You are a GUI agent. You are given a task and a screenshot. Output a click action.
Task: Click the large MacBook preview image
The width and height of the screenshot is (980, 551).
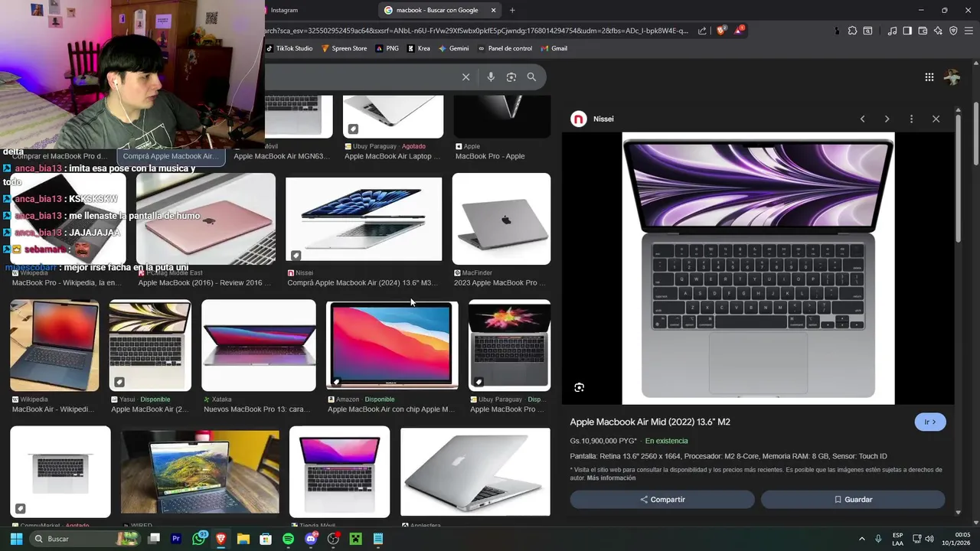758,269
